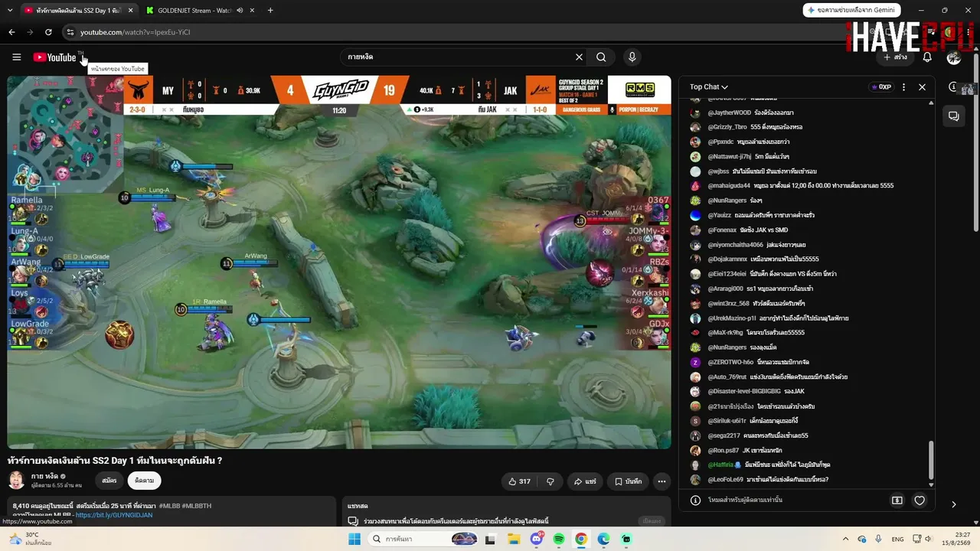Open commenter @LeoFoLe69 in chat

coord(725,480)
